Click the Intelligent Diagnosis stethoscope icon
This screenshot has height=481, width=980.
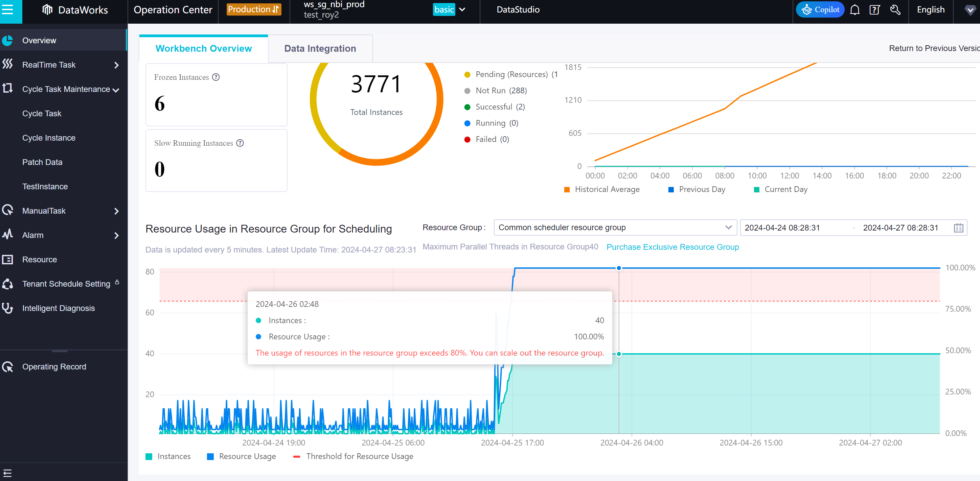click(x=7, y=308)
